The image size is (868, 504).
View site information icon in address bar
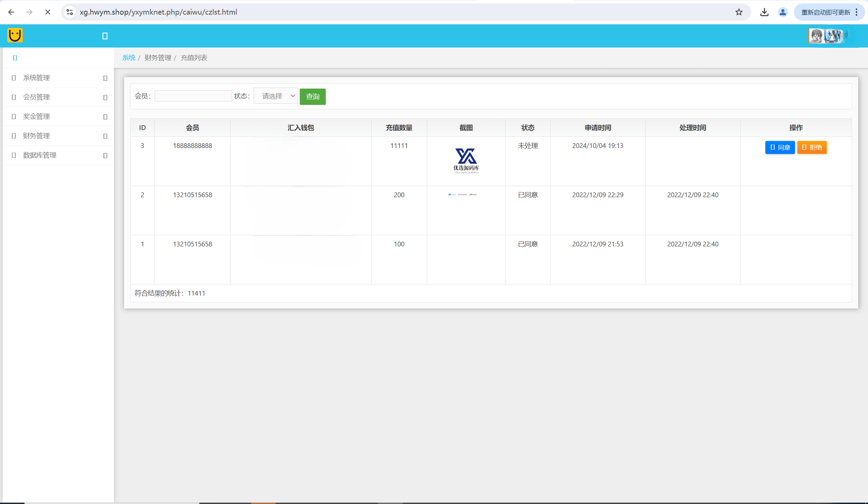point(70,12)
